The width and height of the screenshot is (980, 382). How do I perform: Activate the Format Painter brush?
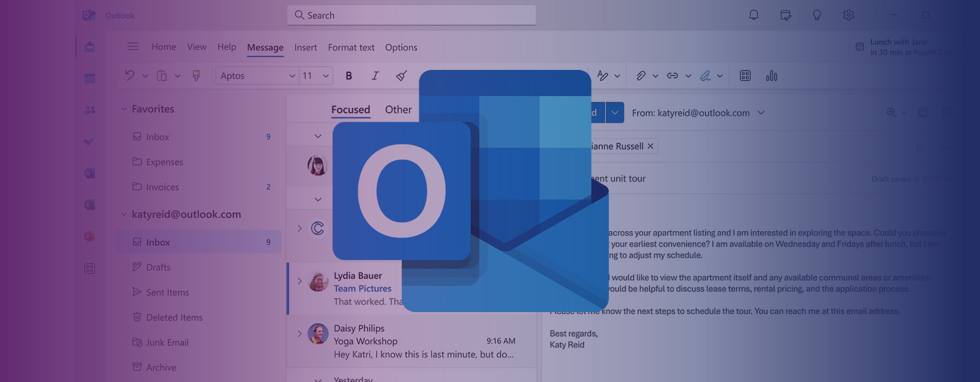196,75
